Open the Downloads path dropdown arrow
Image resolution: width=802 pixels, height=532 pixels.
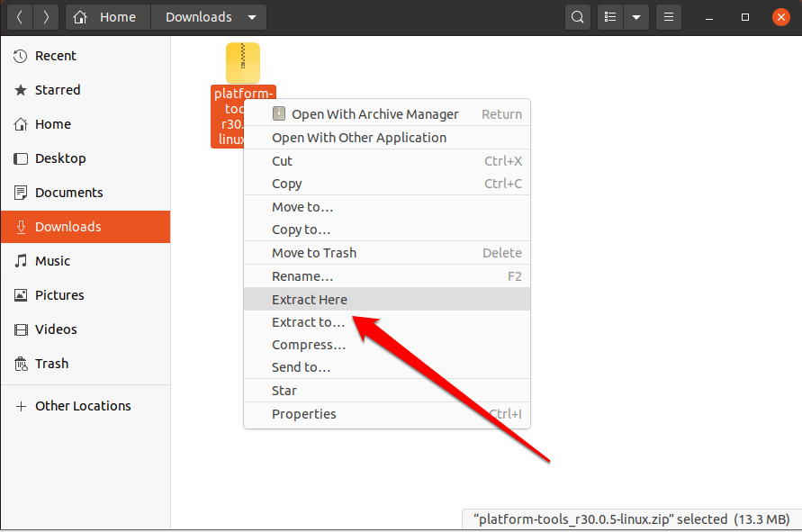(252, 17)
